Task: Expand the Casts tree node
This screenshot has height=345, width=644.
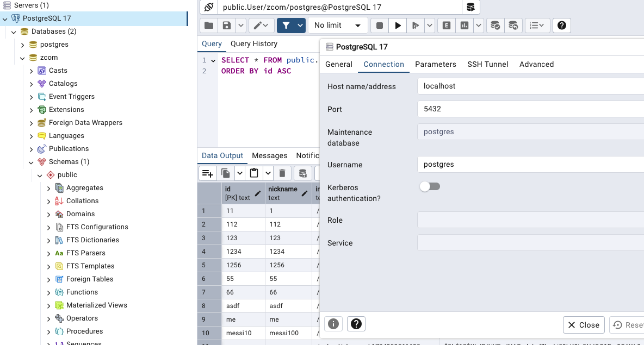Action: (31, 71)
